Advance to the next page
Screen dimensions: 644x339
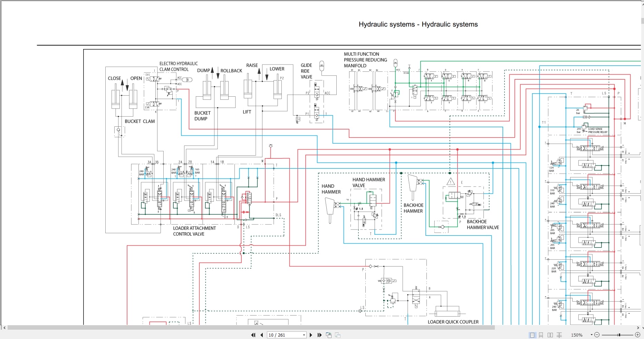[x=311, y=335]
